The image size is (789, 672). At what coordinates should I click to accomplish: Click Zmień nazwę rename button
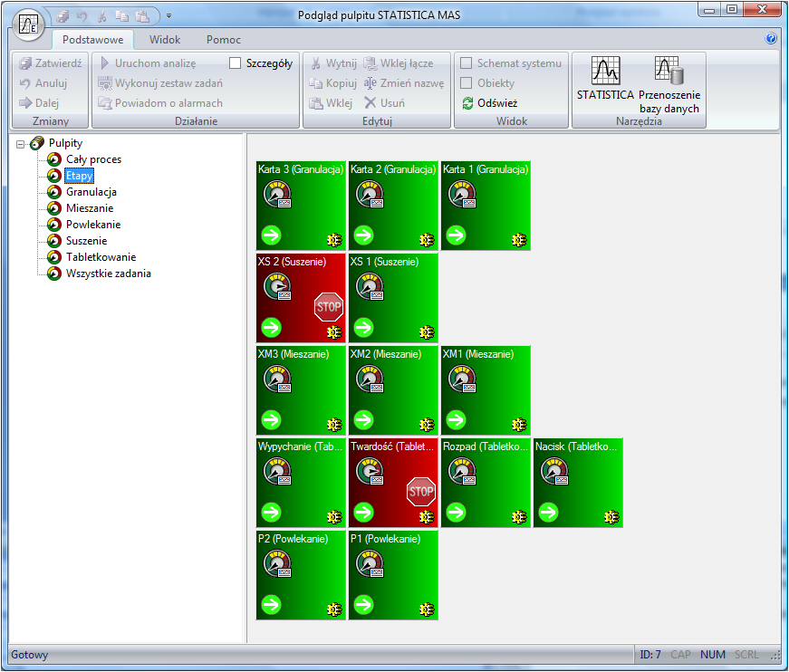(x=404, y=83)
